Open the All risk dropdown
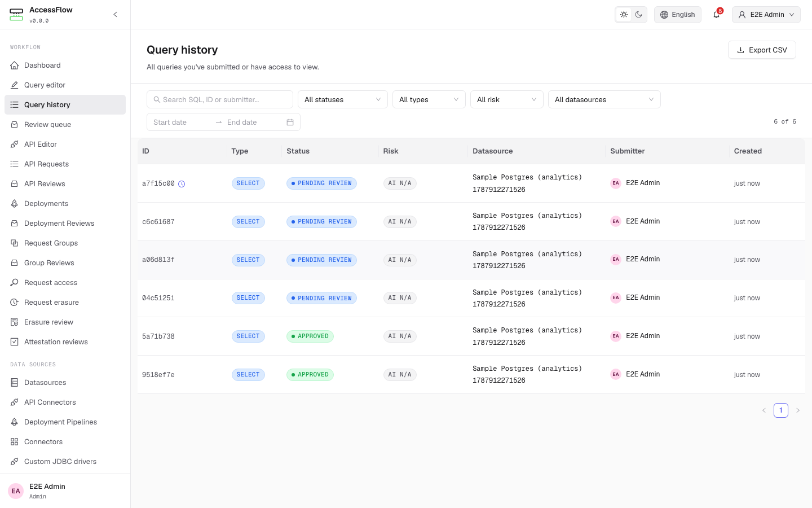The image size is (812, 508). (507, 99)
